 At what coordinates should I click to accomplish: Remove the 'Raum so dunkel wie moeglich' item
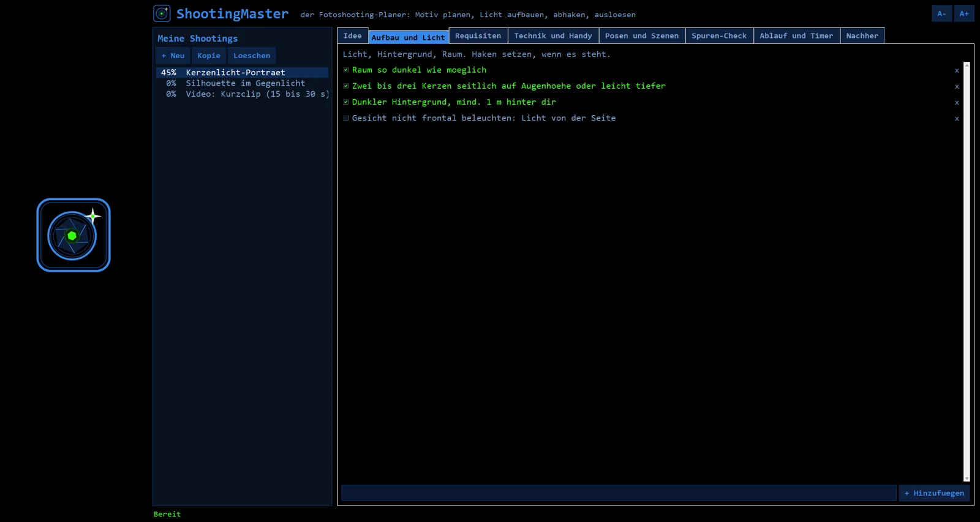(957, 70)
